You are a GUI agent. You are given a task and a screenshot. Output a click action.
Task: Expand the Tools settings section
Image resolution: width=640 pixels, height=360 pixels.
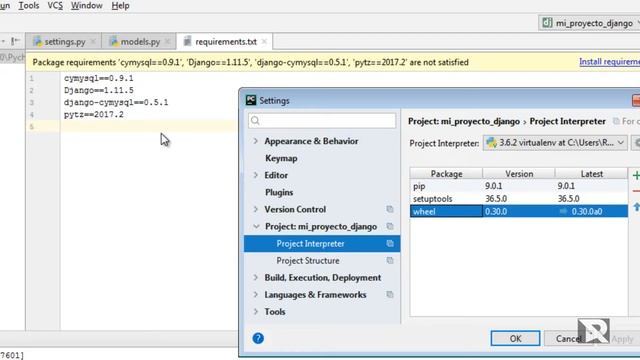pyautogui.click(x=256, y=312)
